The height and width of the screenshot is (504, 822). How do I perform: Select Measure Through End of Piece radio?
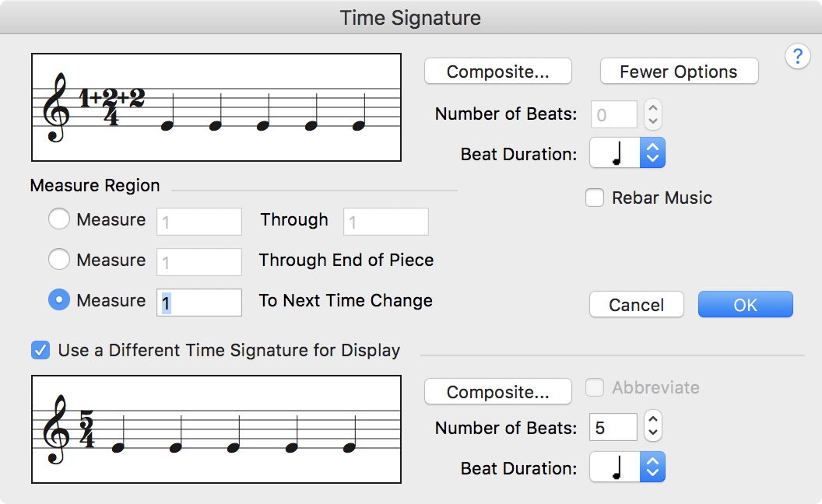click(59, 260)
